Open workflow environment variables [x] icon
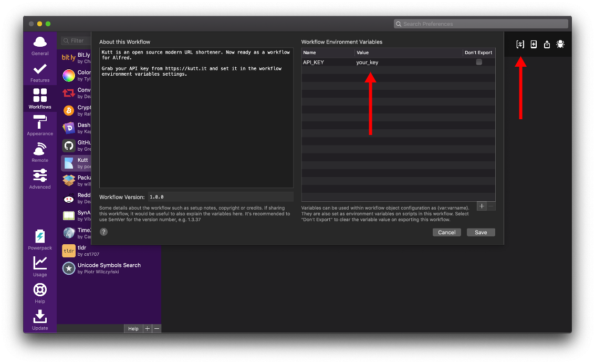Image resolution: width=595 pixels, height=364 pixels. [520, 45]
